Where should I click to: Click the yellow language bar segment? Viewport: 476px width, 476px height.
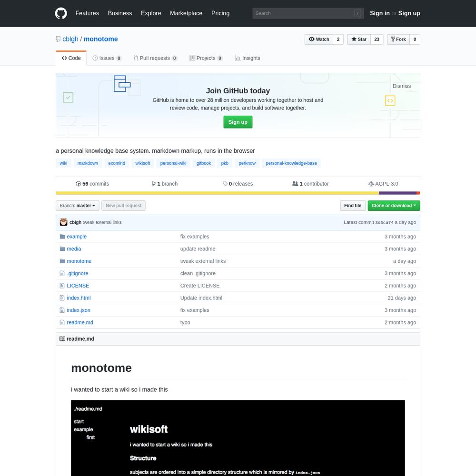point(218,193)
